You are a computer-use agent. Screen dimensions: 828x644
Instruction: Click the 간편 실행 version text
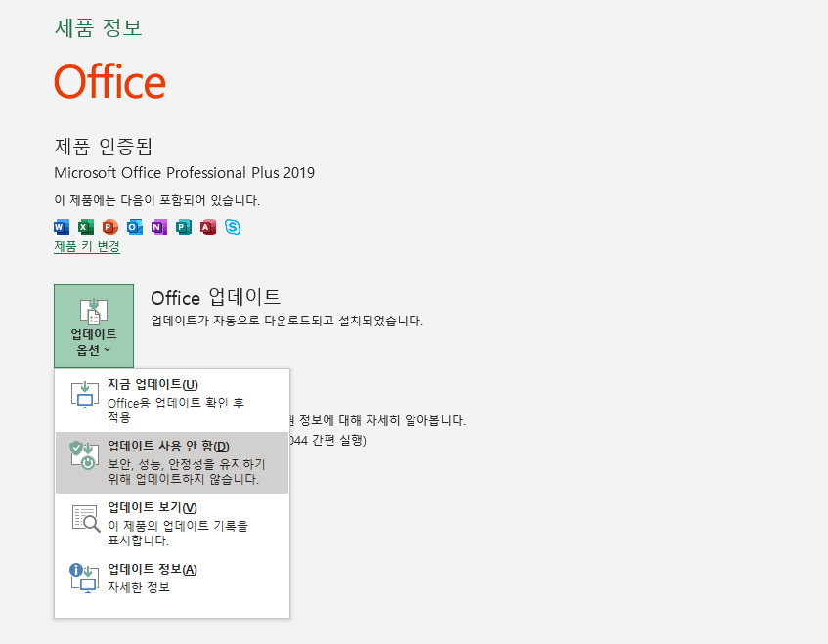327,440
